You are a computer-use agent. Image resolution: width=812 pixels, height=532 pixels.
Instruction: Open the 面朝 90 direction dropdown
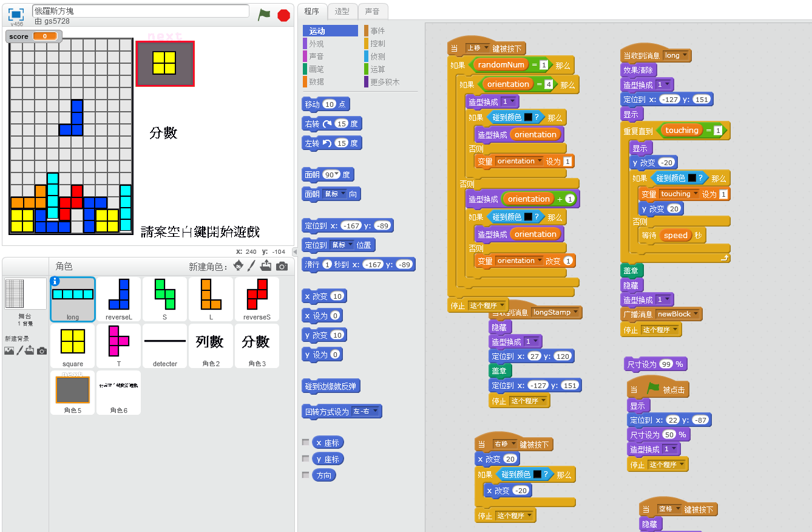(x=337, y=174)
